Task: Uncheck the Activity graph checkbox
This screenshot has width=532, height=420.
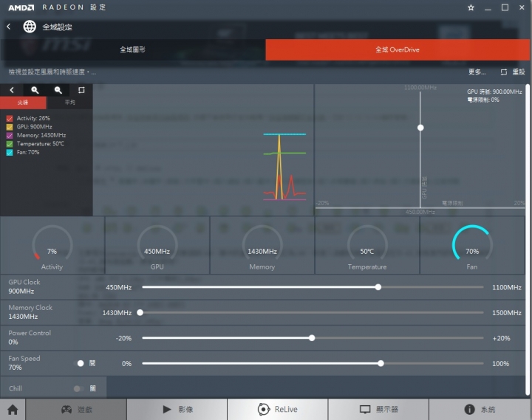Action: click(x=10, y=118)
